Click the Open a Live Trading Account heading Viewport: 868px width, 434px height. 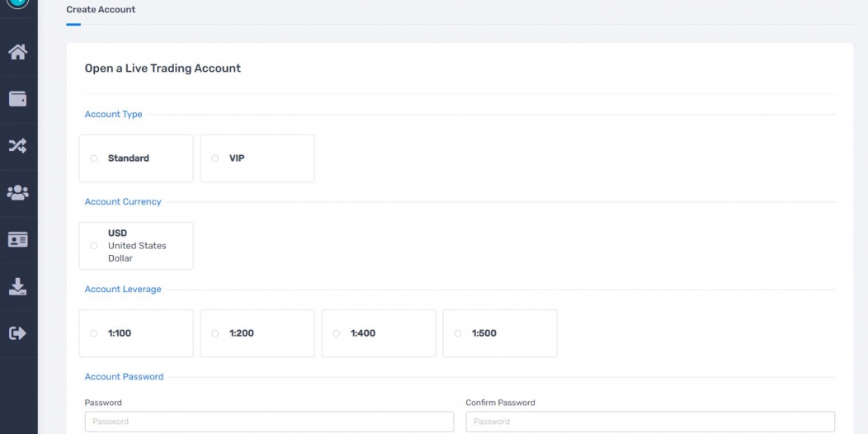pyautogui.click(x=163, y=68)
